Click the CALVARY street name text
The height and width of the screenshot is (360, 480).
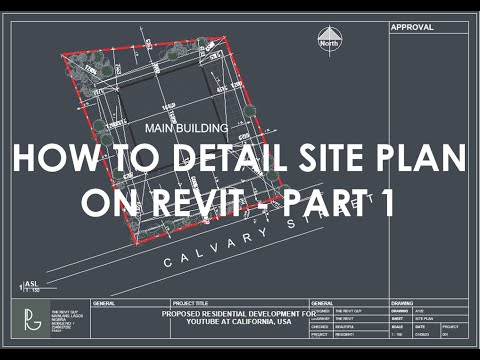click(216, 247)
